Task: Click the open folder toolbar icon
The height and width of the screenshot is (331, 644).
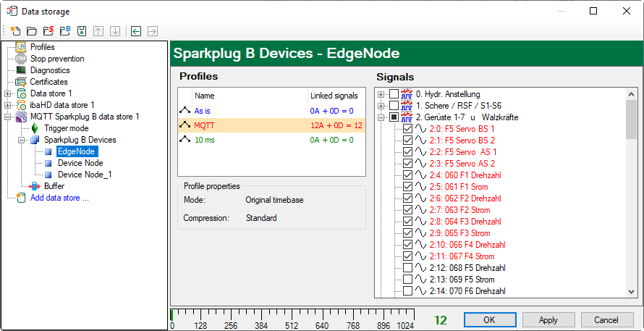Action: click(32, 31)
